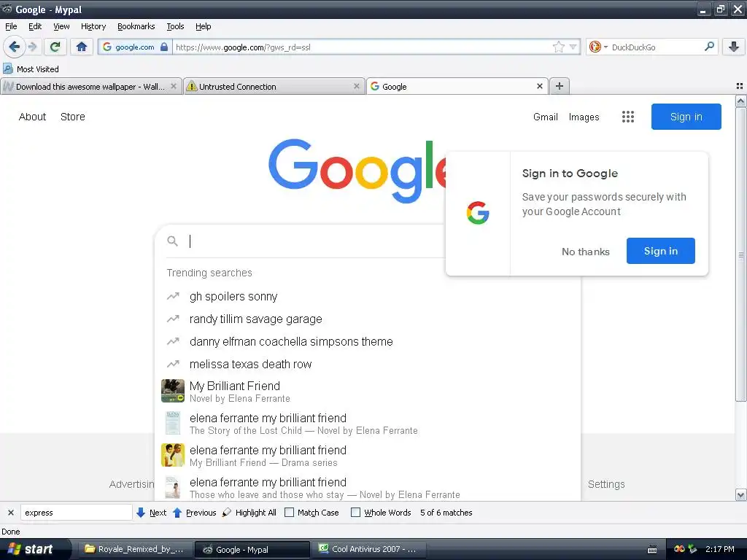Click the find bar text field
The image size is (747, 560).
76,513
